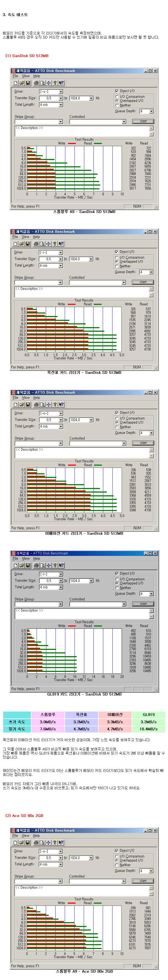This screenshot has width=168, height=980.
Task: Toggle Direct I/O checkbox in [-i-] drive window
Action: (117, 252)
